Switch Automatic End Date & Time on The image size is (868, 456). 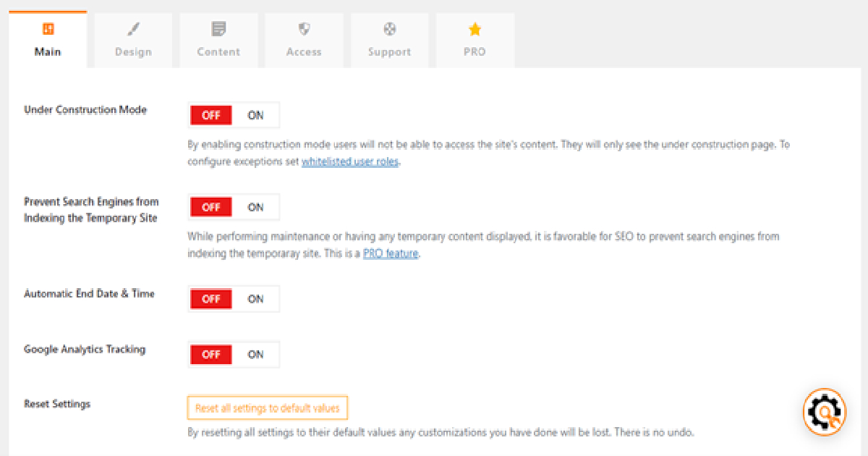(255, 299)
